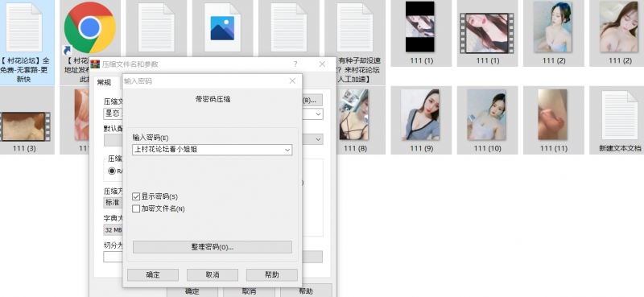The image size is (644, 297).
Task: Toggle the '显示密码(S)' checkbox
Action: click(136, 196)
